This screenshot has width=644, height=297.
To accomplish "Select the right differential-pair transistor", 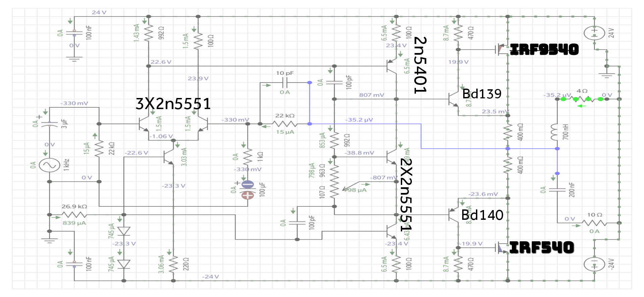I will click(203, 124).
